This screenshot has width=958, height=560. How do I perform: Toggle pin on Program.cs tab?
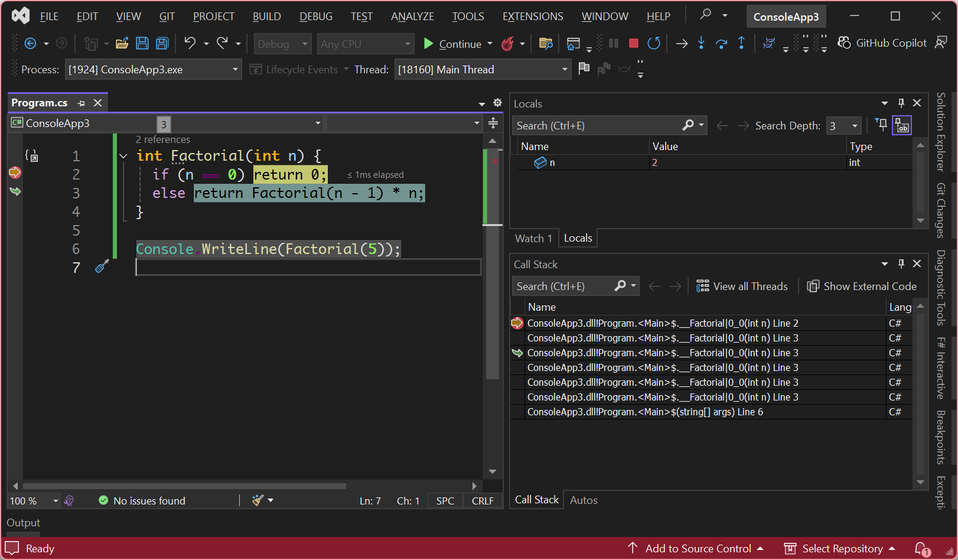pos(82,103)
